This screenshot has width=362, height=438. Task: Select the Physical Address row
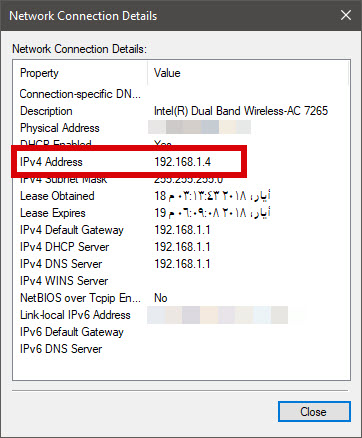181,128
